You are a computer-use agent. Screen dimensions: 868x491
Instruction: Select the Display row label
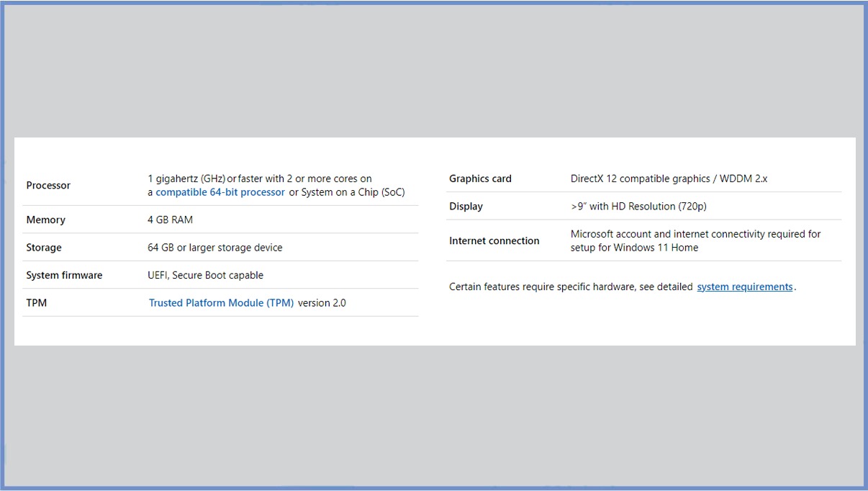pos(466,207)
